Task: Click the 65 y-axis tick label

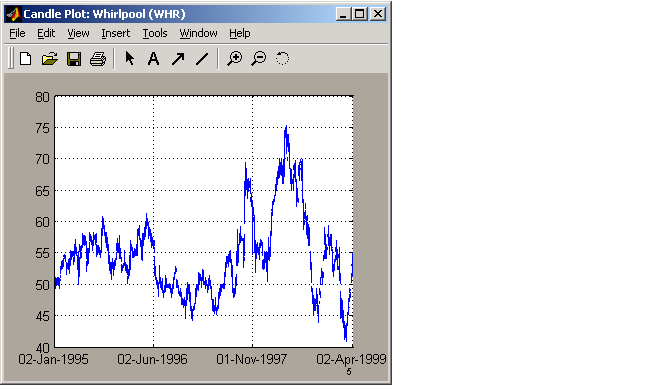Action: 42,191
